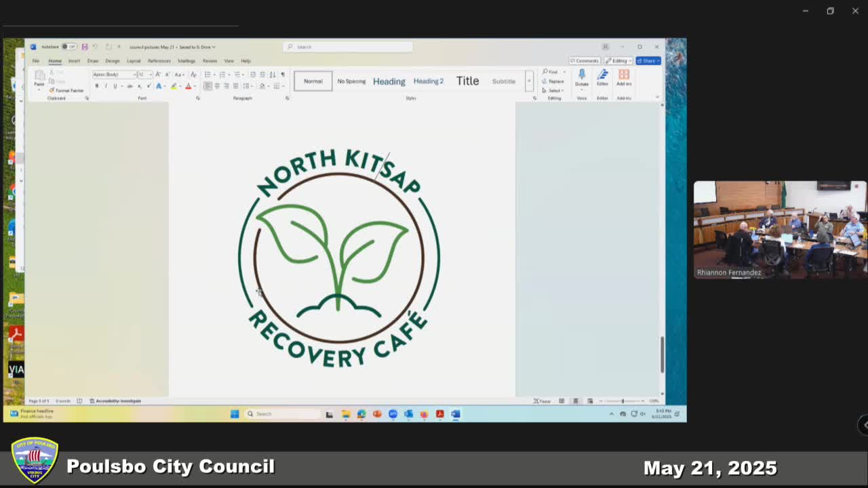The image size is (868, 488).
Task: Switch to the Insert tab
Action: (74, 61)
